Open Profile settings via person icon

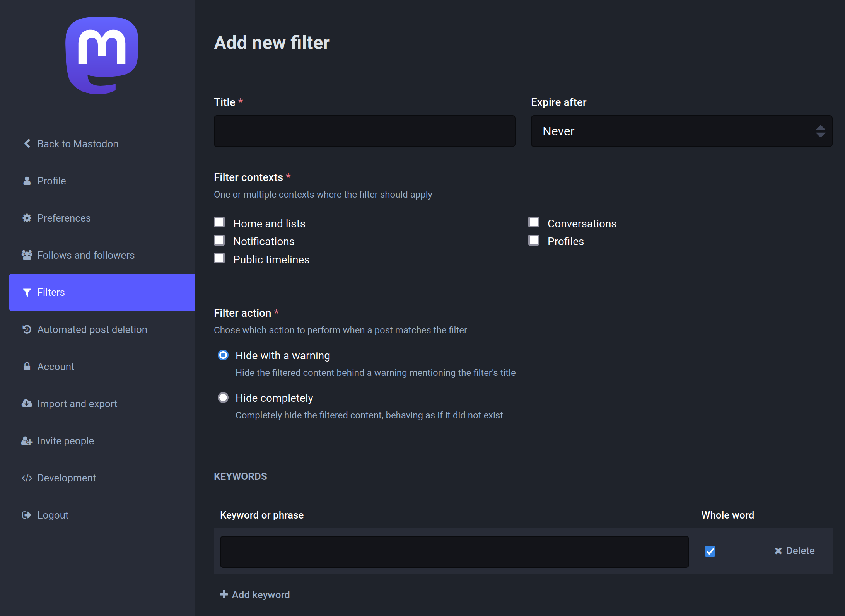point(27,181)
